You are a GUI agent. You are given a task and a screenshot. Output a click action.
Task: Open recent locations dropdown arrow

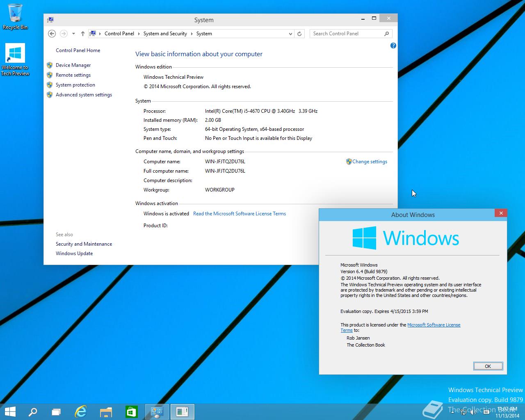(x=73, y=34)
